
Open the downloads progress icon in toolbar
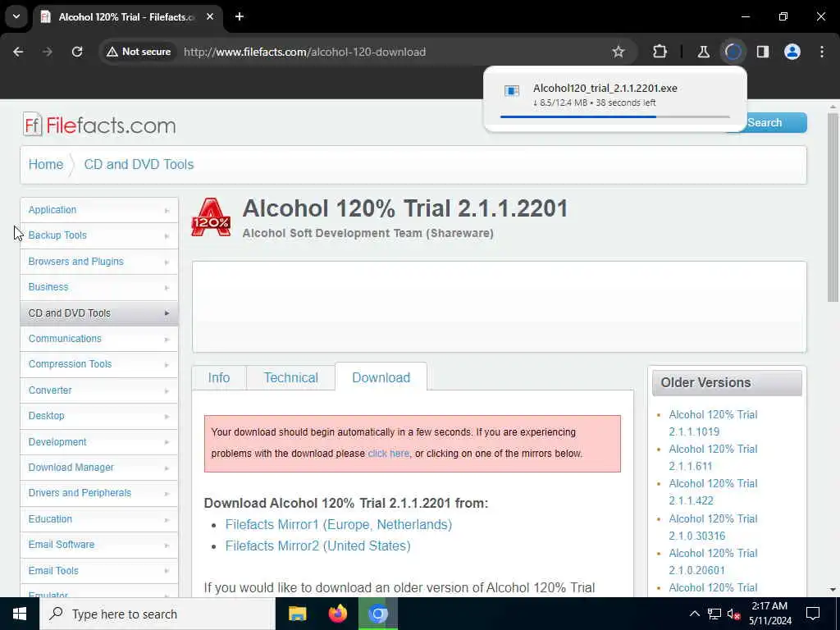(x=733, y=52)
